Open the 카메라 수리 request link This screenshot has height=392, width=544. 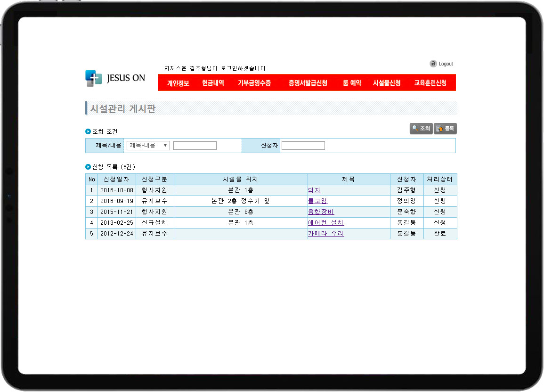tap(325, 234)
